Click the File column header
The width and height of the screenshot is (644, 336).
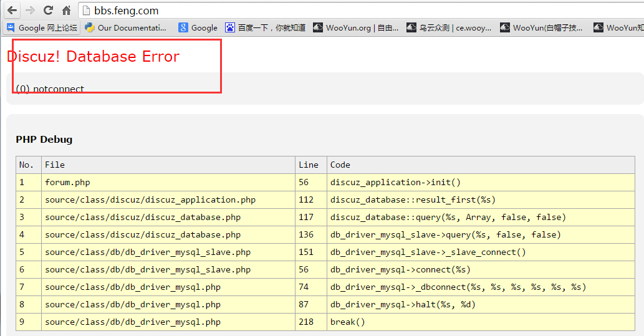(168, 165)
